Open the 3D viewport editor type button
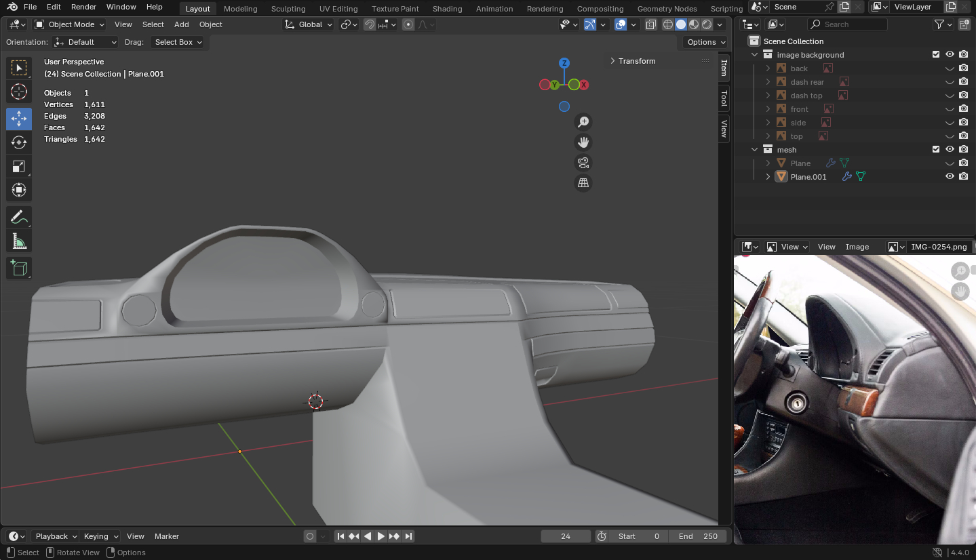 (x=18, y=24)
